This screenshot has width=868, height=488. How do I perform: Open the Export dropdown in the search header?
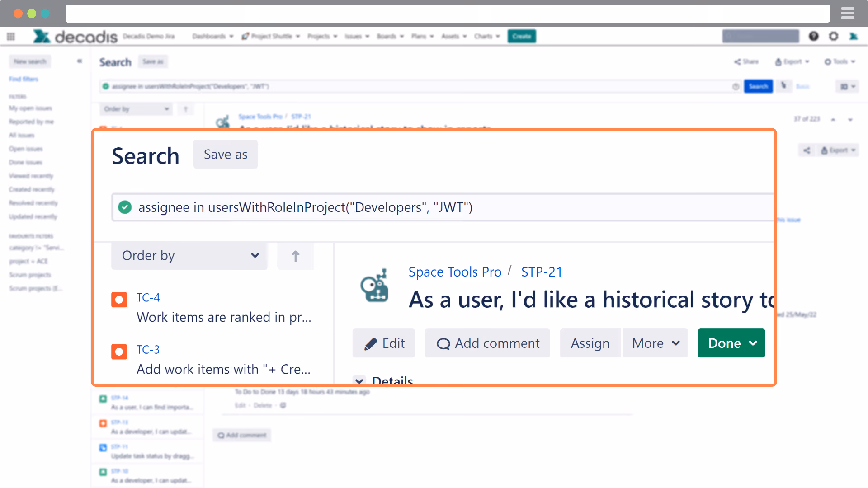pos(792,61)
